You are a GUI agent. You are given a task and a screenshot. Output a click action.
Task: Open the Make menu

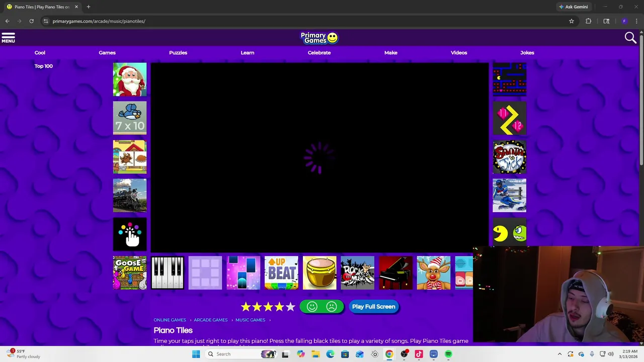coord(391,52)
